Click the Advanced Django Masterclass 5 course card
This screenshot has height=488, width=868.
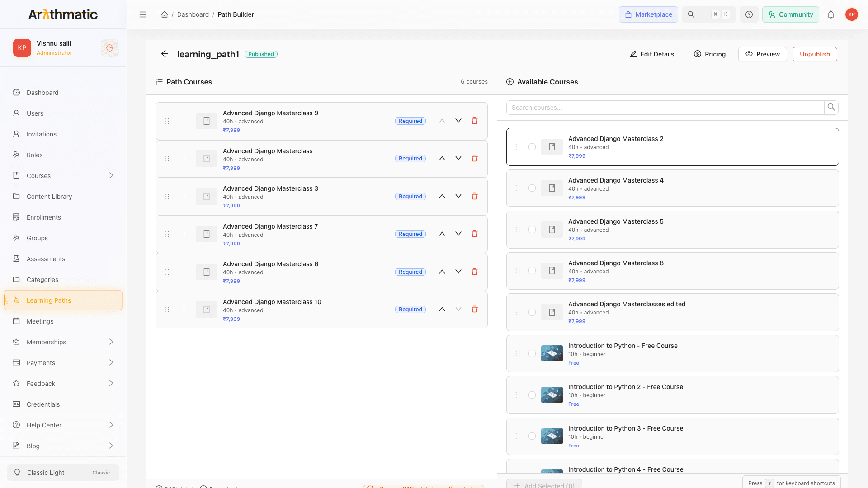pos(672,230)
